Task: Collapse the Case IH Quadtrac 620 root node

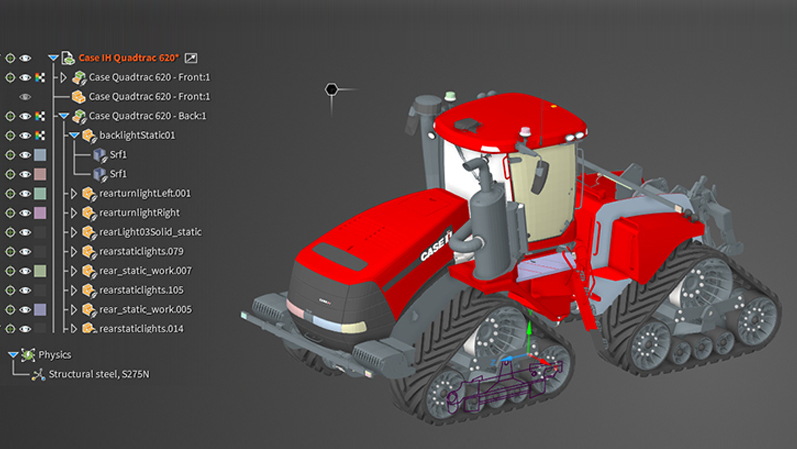Action: pos(53,58)
